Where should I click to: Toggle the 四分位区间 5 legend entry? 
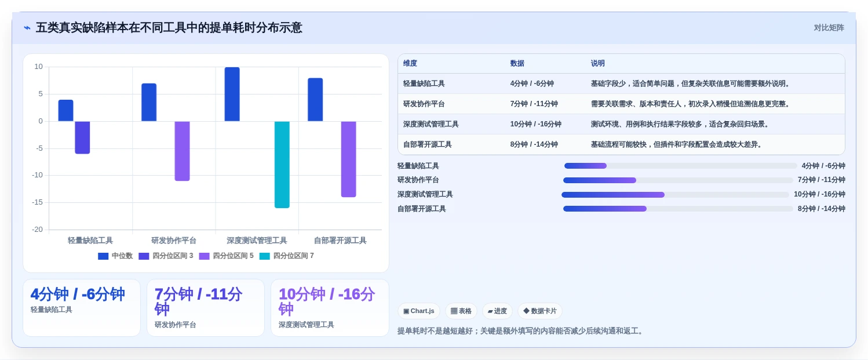[226, 256]
